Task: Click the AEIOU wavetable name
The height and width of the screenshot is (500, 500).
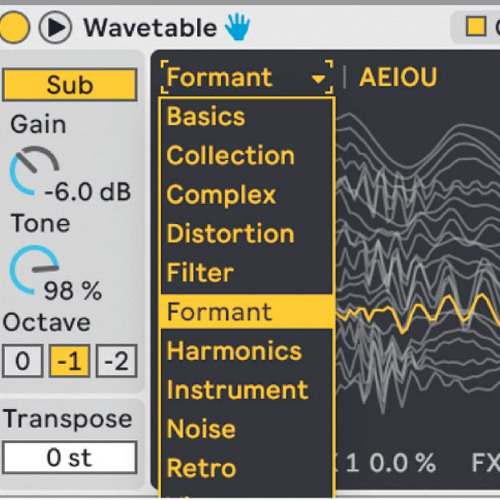Action: (x=398, y=77)
